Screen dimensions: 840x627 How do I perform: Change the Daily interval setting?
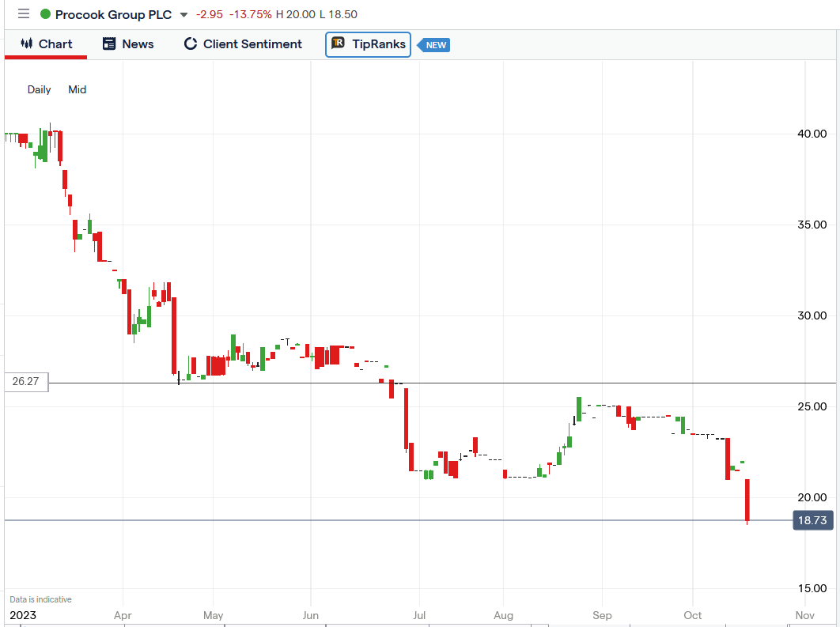pyautogui.click(x=39, y=89)
